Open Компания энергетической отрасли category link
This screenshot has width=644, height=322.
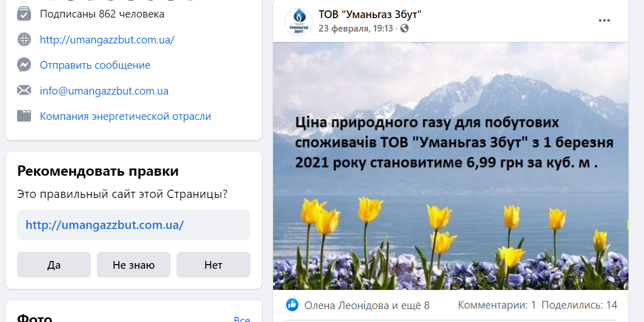coord(126,116)
